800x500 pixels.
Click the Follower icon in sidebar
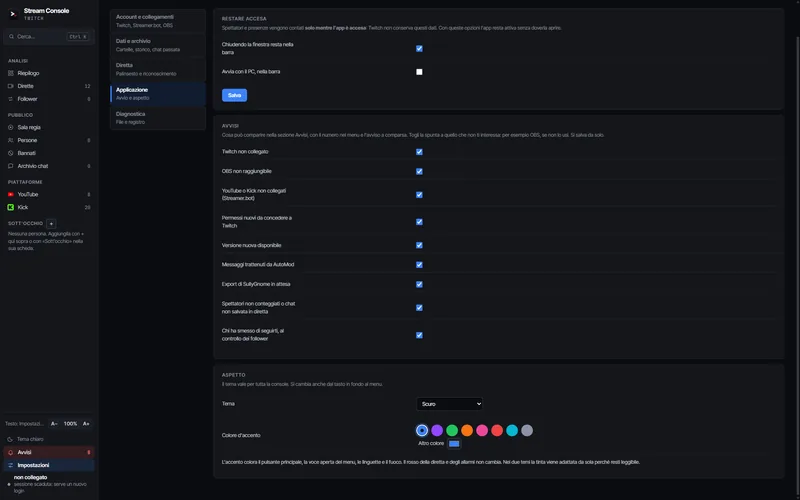coord(11,99)
